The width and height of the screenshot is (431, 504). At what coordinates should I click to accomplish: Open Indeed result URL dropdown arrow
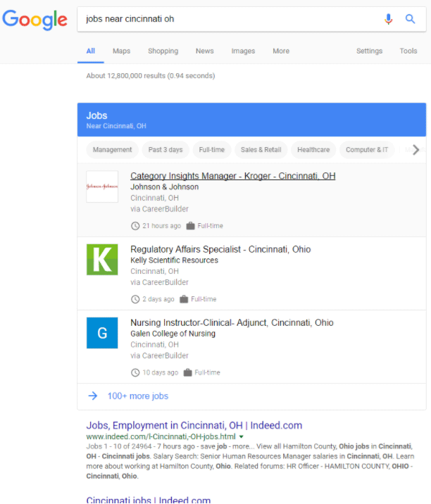click(242, 437)
